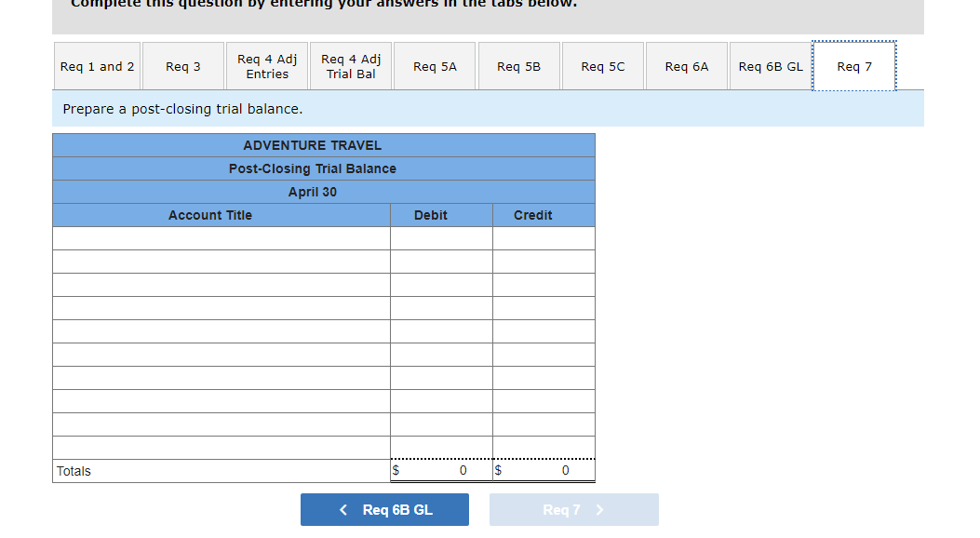This screenshot has height=538, width=980.
Task: Select the Req 6B GL tab
Action: pyautogui.click(x=771, y=66)
